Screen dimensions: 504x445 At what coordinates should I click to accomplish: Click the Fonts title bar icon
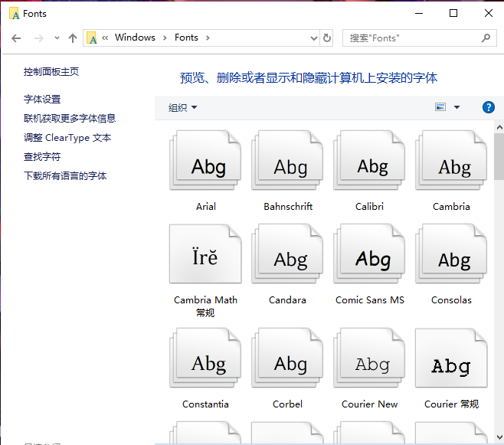pos(14,14)
